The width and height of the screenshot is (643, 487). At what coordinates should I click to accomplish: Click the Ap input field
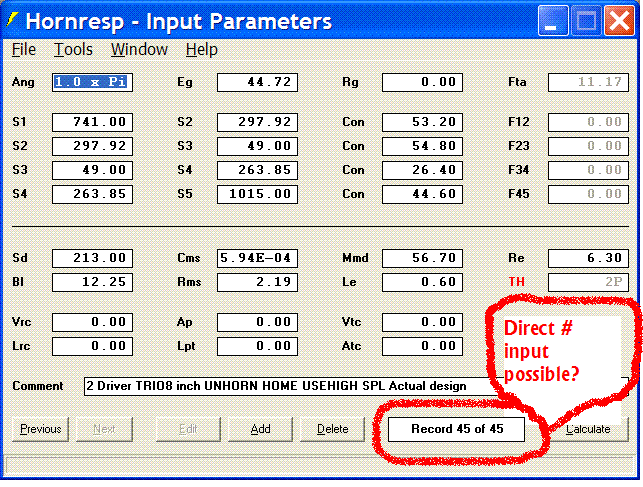click(x=258, y=322)
